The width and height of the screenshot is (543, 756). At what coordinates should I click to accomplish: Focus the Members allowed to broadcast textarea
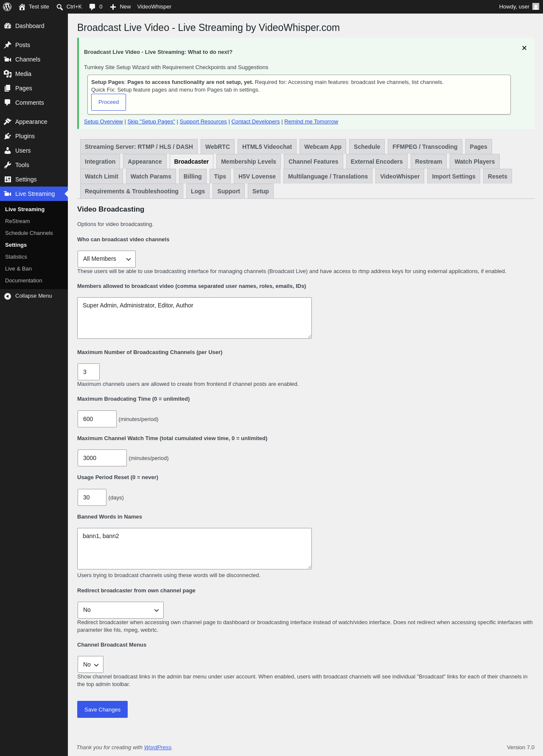click(194, 318)
